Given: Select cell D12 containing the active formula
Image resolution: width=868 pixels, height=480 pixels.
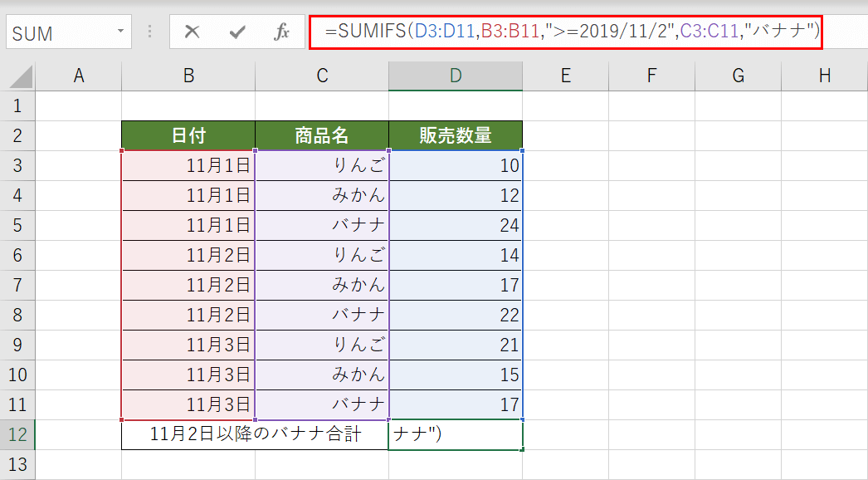Looking at the screenshot, I should coord(455,433).
